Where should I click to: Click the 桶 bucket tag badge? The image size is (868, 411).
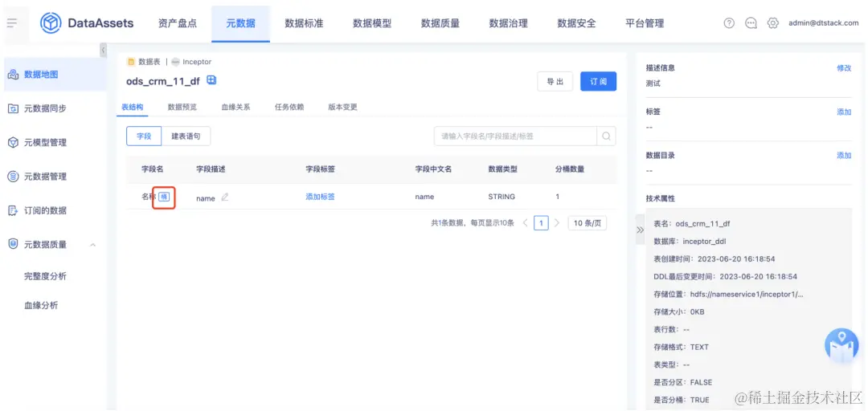click(x=164, y=197)
